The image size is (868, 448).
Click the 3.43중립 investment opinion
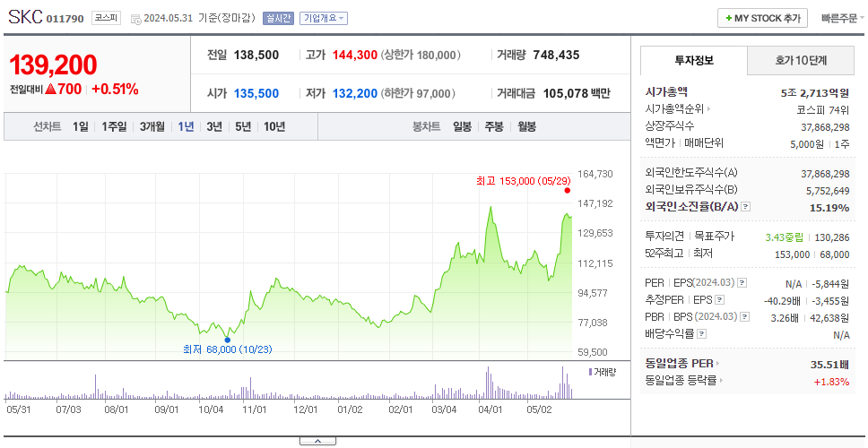[x=784, y=237]
